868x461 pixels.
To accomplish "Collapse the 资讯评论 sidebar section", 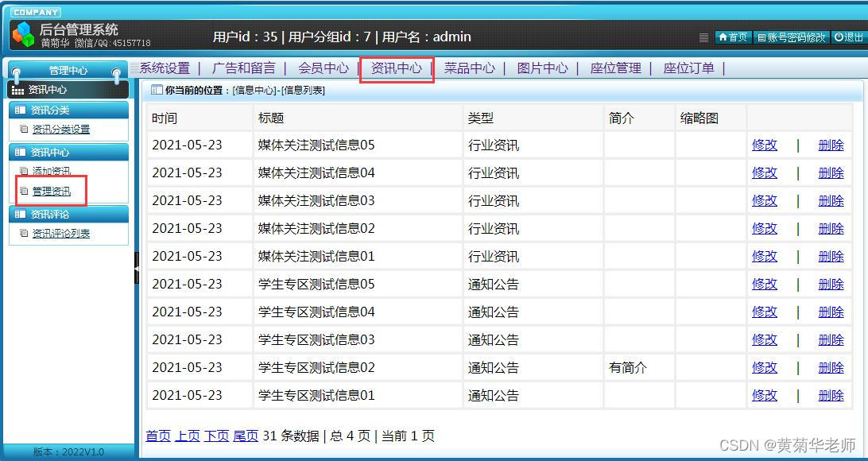I will (x=68, y=214).
